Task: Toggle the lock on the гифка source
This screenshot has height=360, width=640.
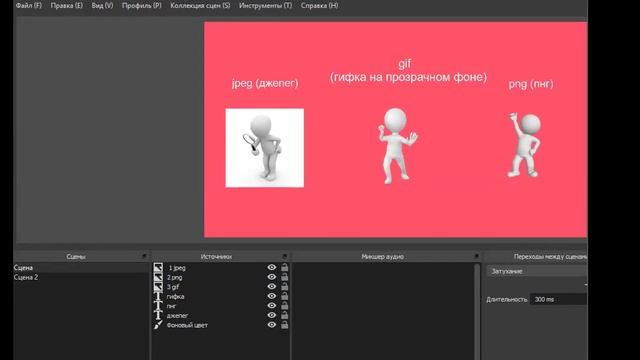Action: [284, 296]
